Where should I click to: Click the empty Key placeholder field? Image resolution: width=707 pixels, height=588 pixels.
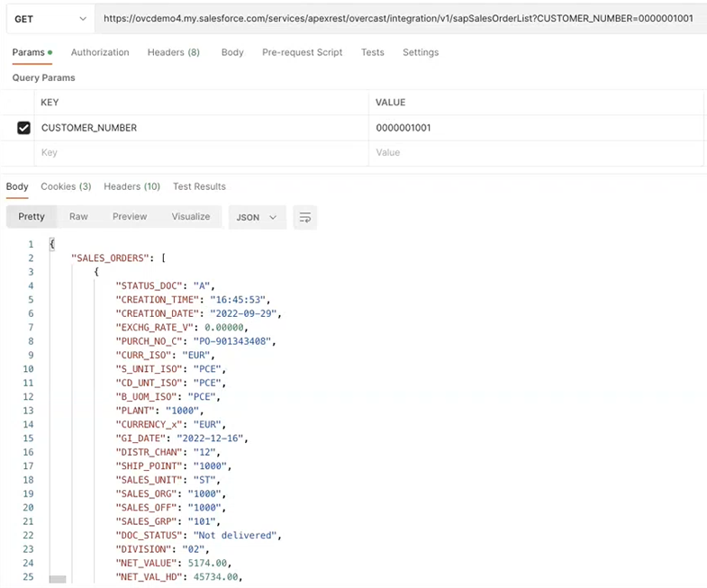(x=201, y=153)
